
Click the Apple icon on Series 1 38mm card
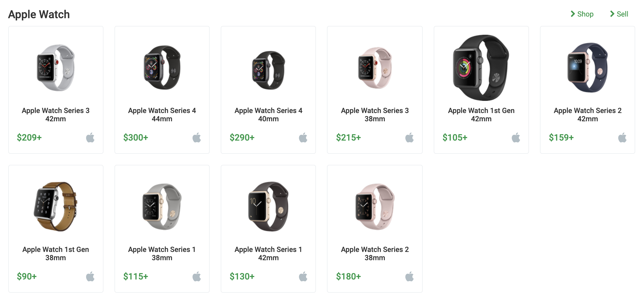197,276
